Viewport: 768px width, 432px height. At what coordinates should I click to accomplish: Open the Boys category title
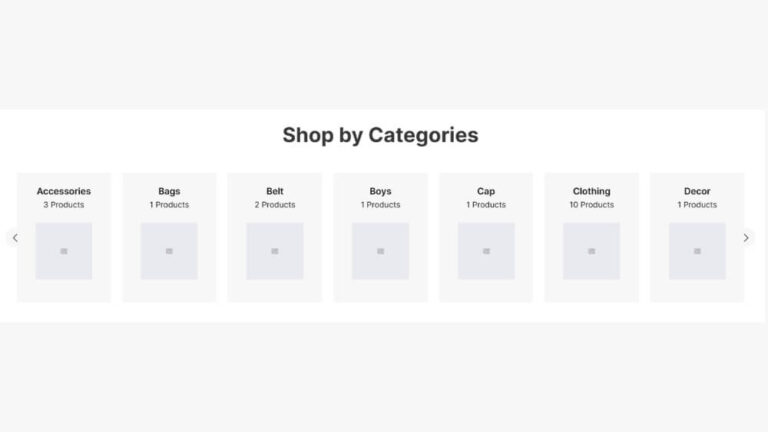point(380,191)
